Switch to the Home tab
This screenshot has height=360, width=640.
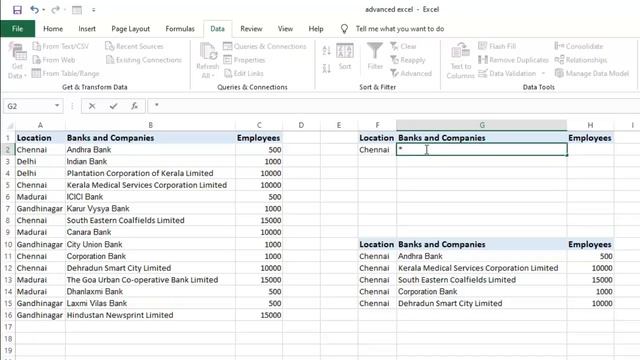53,29
